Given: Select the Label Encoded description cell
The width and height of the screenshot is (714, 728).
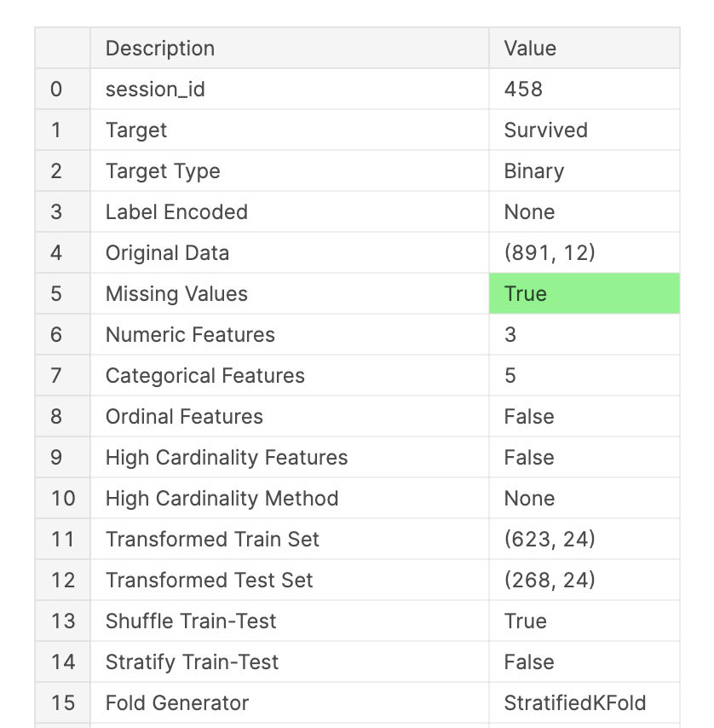Looking at the screenshot, I should coord(176,212).
